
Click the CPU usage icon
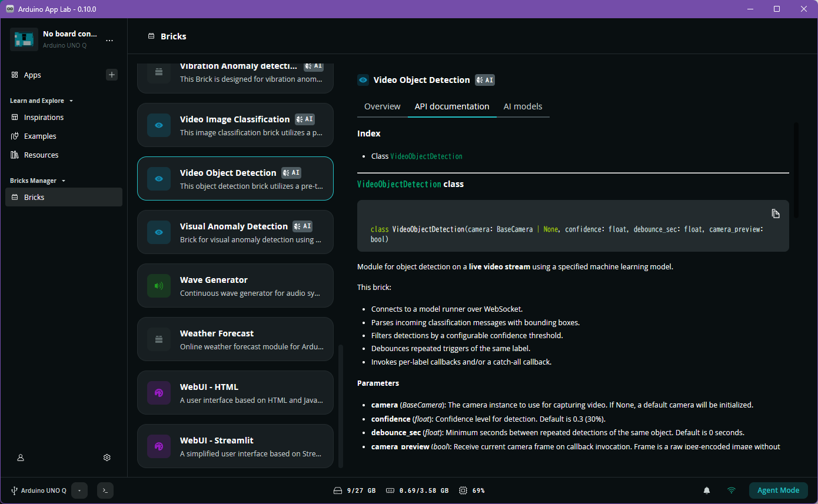tap(463, 490)
